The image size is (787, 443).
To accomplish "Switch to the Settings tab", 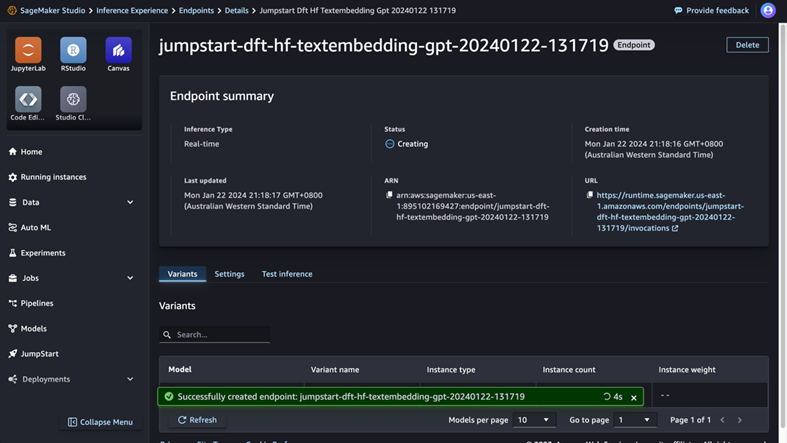I will tap(229, 274).
